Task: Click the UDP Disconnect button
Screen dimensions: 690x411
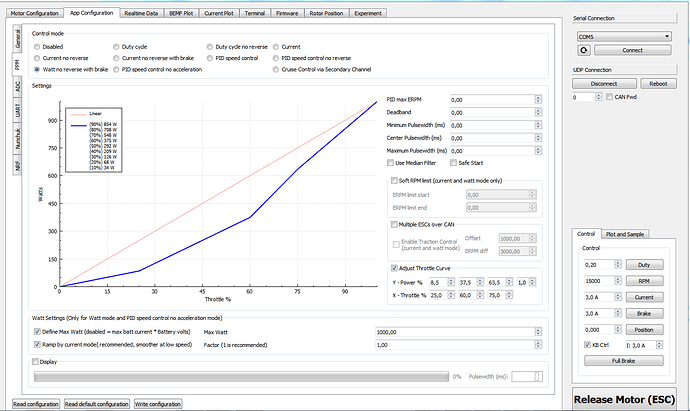Action: (603, 84)
